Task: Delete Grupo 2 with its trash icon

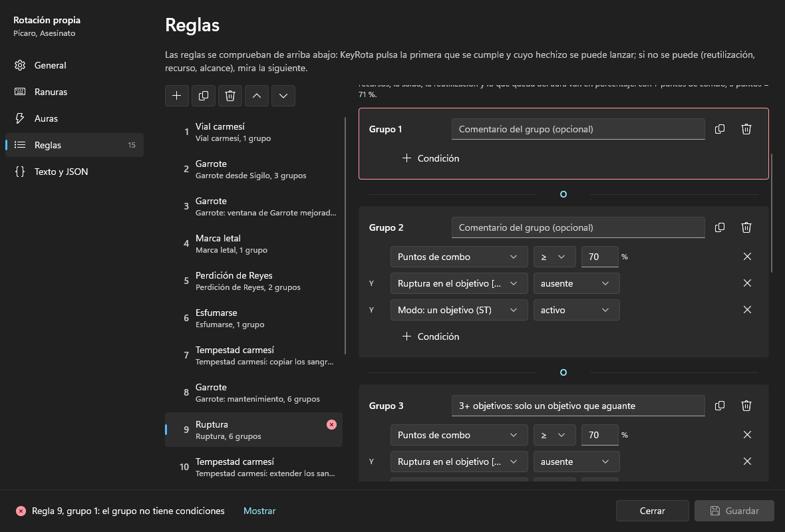Action: (x=746, y=227)
